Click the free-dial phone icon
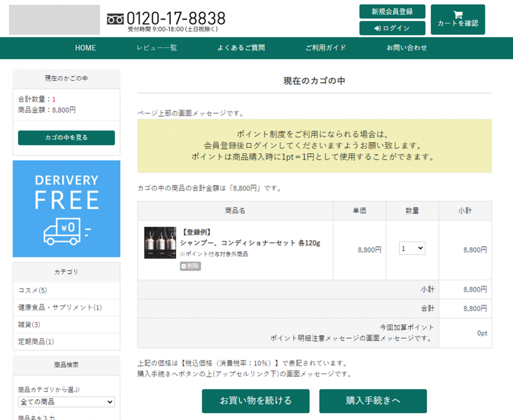Viewport: 513px width, 420px height. [115, 19]
